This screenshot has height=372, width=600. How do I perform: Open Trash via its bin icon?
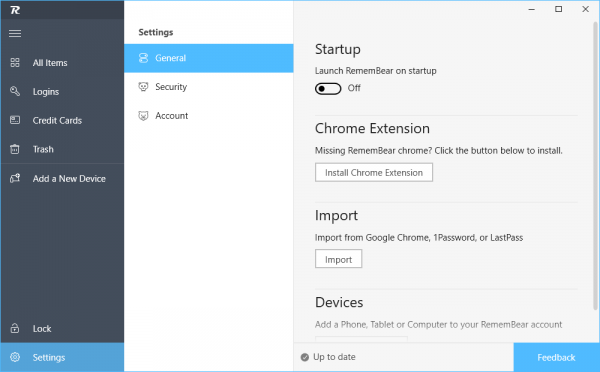point(15,149)
